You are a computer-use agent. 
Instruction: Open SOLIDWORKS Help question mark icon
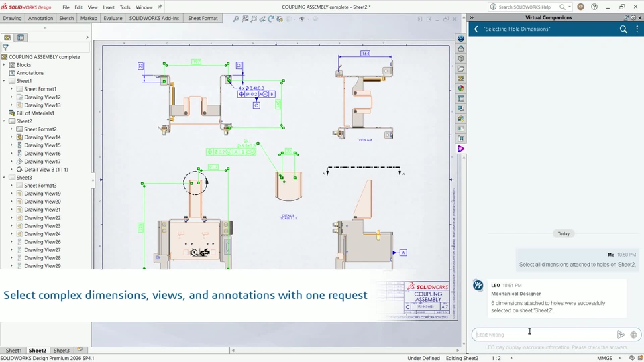[x=594, y=7]
